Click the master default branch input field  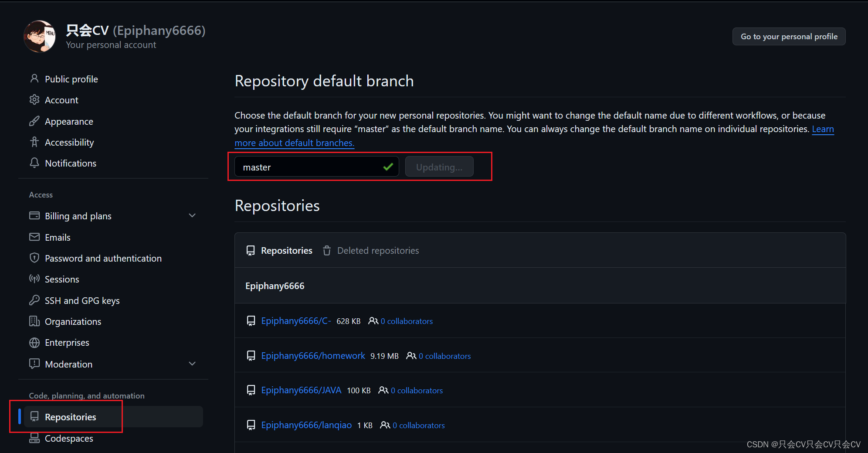point(317,167)
